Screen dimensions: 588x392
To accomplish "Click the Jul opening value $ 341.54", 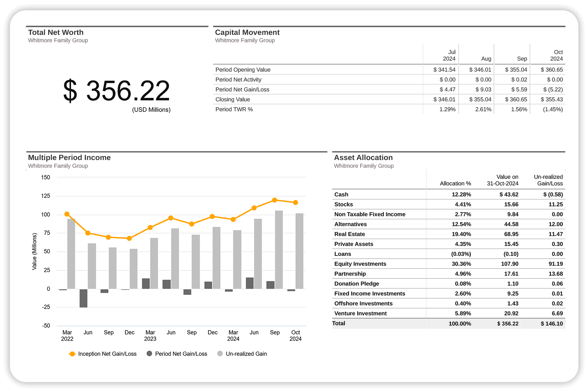I will click(x=444, y=70).
